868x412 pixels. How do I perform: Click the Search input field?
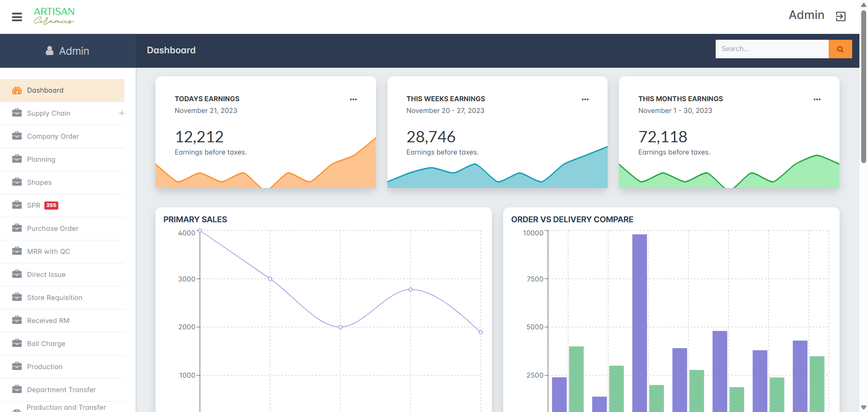pos(772,49)
